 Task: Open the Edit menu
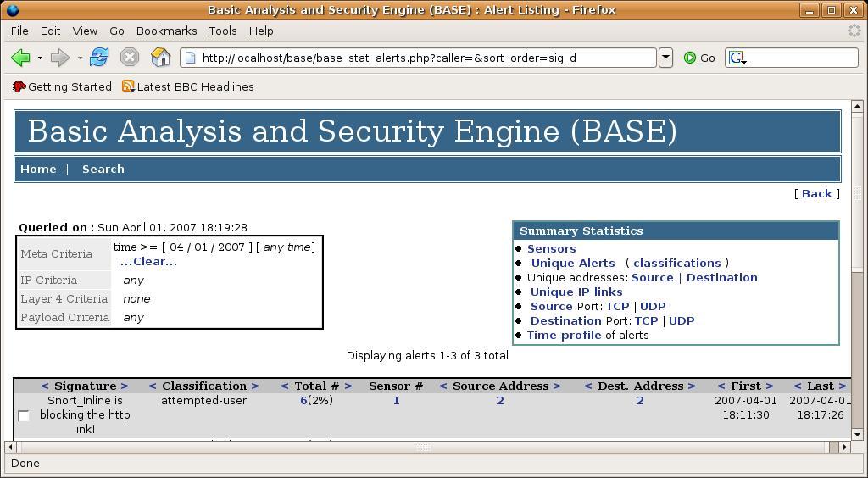click(50, 31)
